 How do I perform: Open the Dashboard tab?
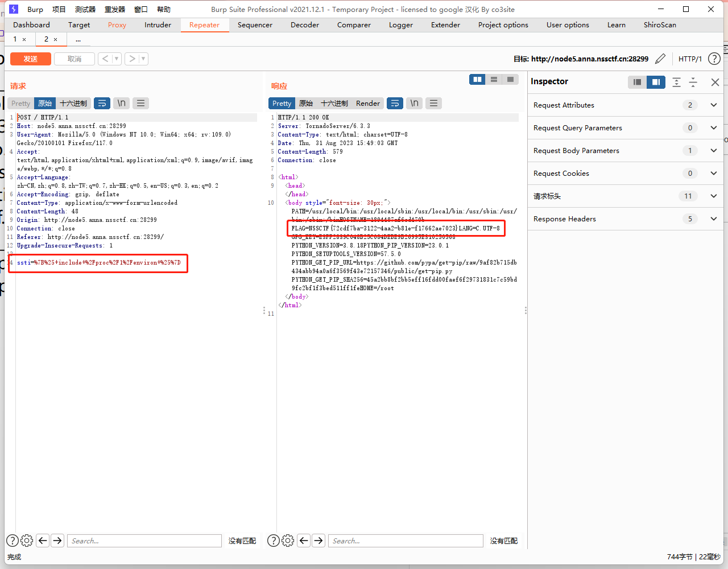point(32,24)
